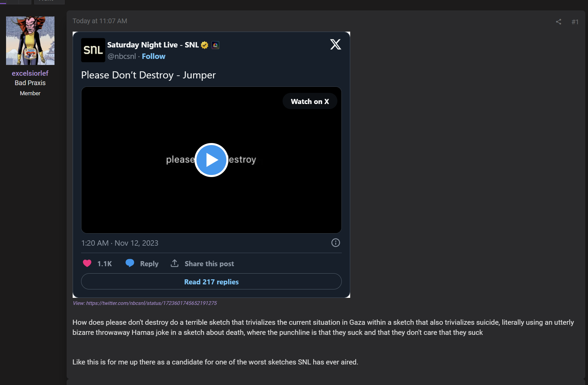Open the SNL profile avatar
Screen dimensions: 588x385
(x=93, y=50)
